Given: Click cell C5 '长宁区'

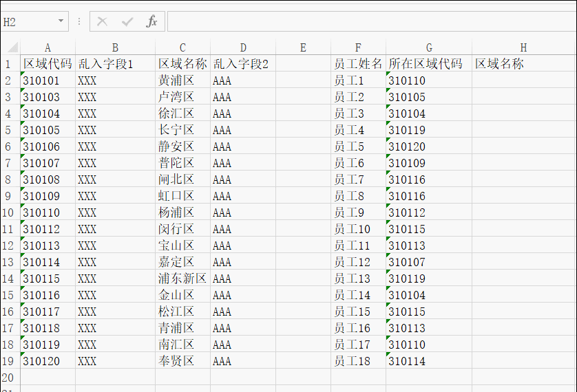Looking at the screenshot, I should tap(183, 130).
